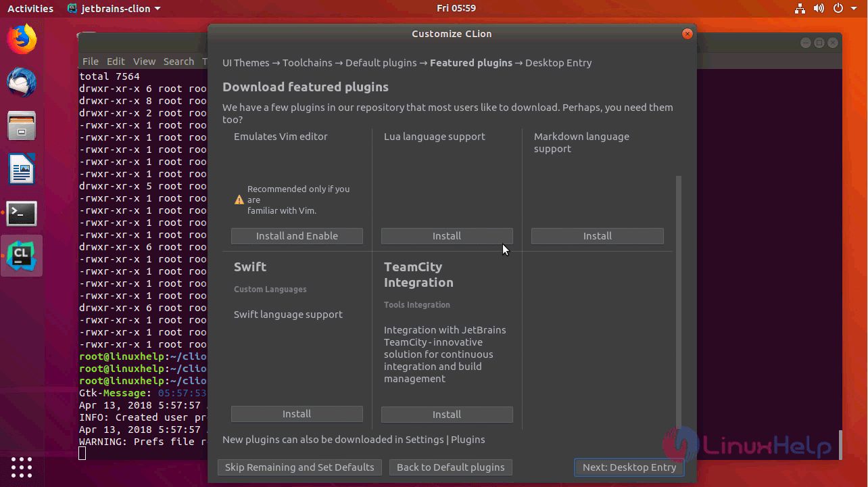Click the Vim warning triangle icon
Image resolution: width=868 pixels, height=487 pixels.
[239, 200]
